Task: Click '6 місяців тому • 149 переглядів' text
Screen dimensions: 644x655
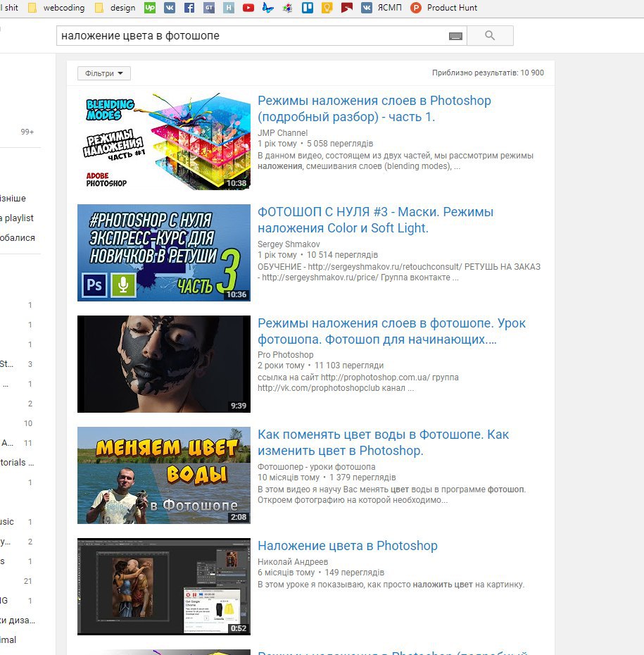Action: 320,573
